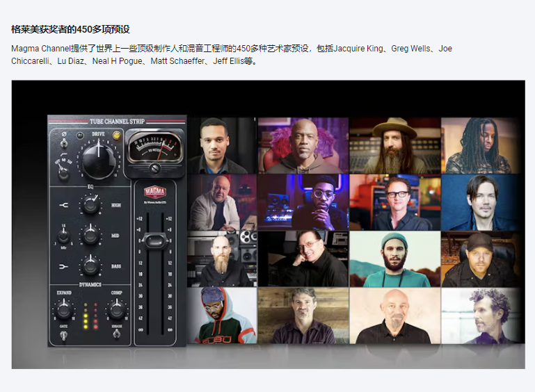Flip the phase invert Ø toggle switch
Screen dimensions: 535x392
[x=64, y=144]
